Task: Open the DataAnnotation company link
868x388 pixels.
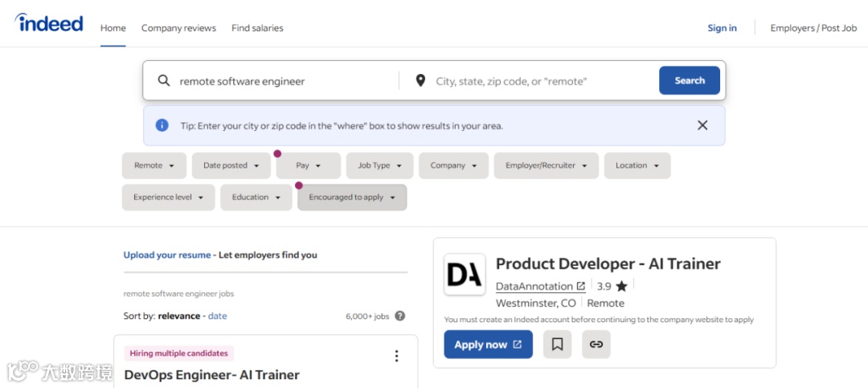Action: coord(540,286)
